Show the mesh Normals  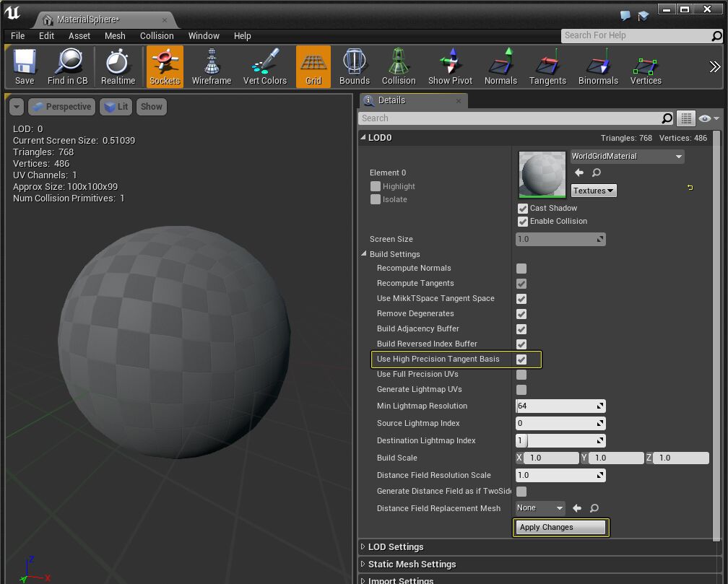[500, 66]
